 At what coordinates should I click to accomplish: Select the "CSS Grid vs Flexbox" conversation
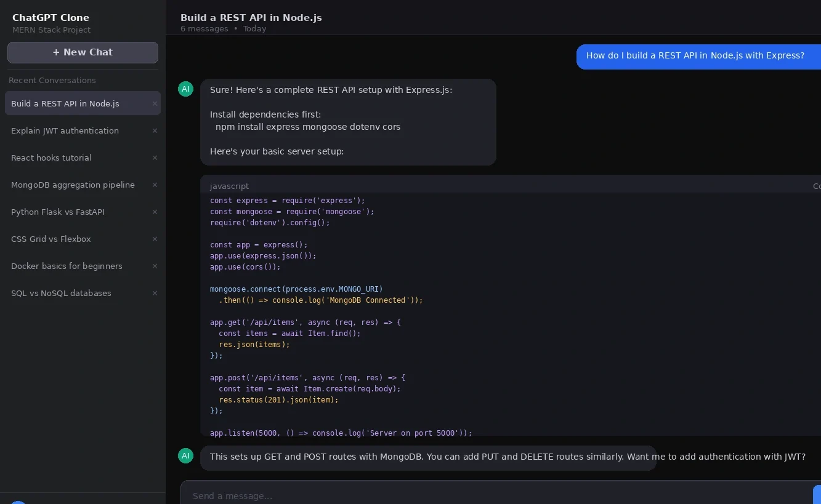coord(51,239)
